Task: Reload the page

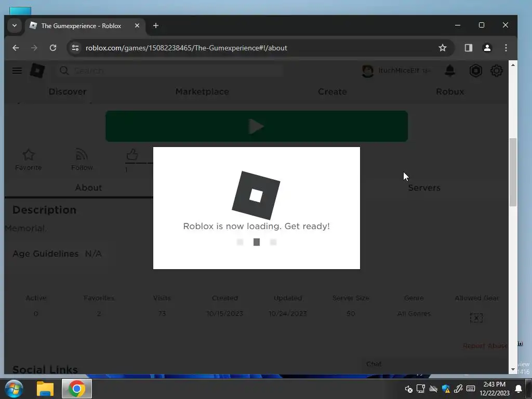Action: [53, 48]
